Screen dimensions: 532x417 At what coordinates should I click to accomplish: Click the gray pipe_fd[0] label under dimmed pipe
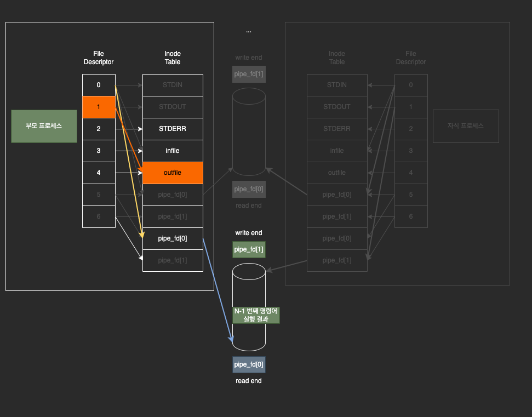249,189
